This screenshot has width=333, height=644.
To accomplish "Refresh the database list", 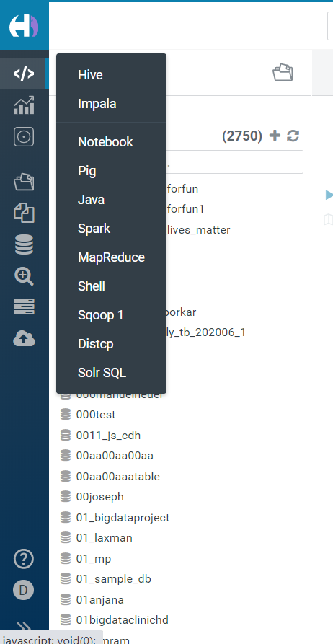I will coord(293,136).
